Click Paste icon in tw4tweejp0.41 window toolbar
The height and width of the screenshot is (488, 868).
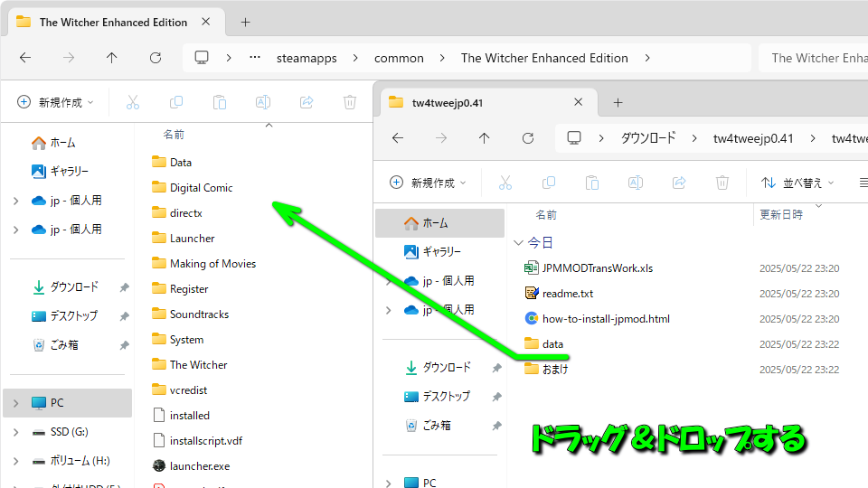tap(592, 183)
